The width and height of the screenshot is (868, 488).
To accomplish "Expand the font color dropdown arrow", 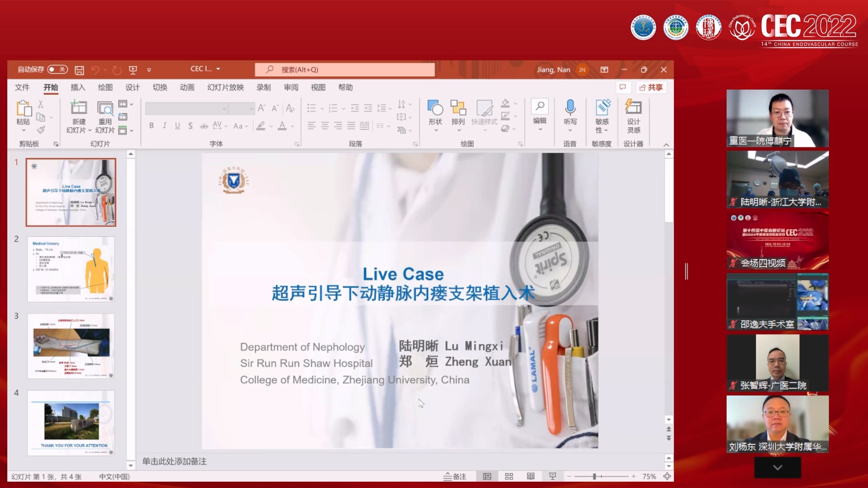I will [x=292, y=127].
